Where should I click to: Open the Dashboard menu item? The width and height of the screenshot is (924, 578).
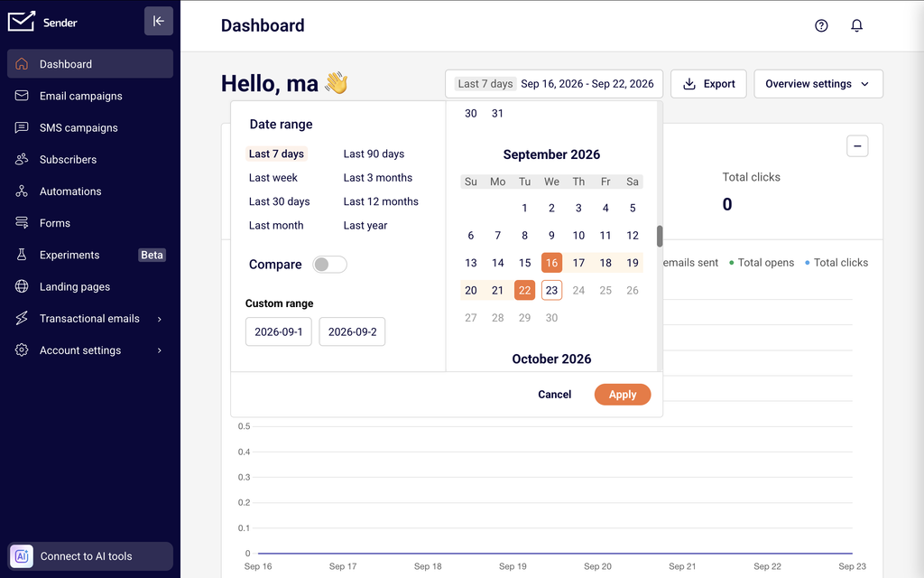[90, 64]
